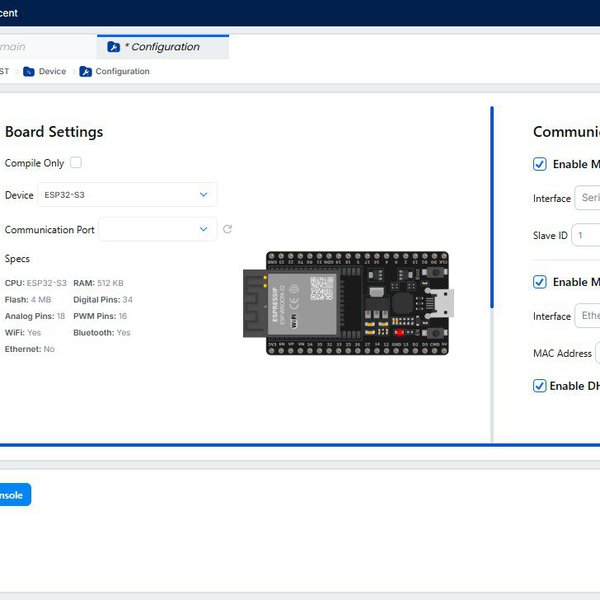Image resolution: width=600 pixels, height=600 pixels.
Task: Toggle the Compile Only checkbox
Action: point(76,162)
